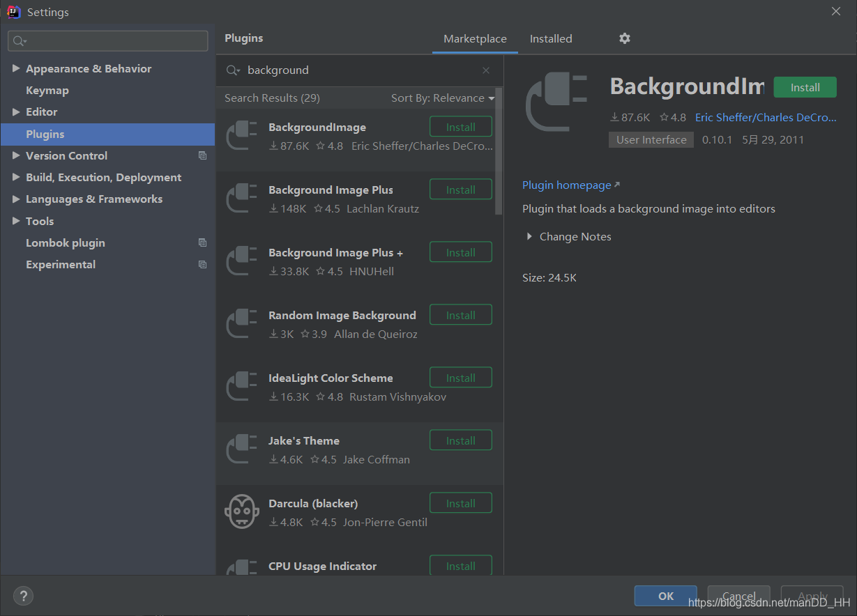The width and height of the screenshot is (857, 616).
Task: Click the Darcula (blacker) vampire icon
Action: coord(242,511)
